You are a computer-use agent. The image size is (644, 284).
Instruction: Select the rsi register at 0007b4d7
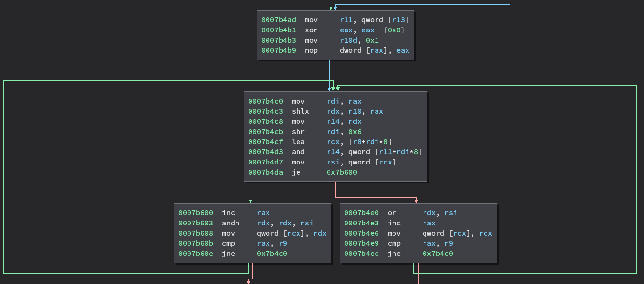click(x=333, y=162)
